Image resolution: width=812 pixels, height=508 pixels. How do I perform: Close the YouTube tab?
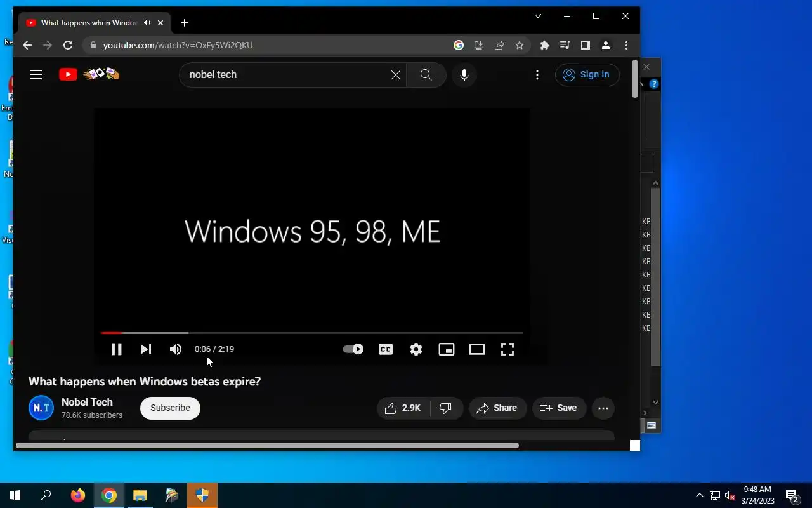160,23
